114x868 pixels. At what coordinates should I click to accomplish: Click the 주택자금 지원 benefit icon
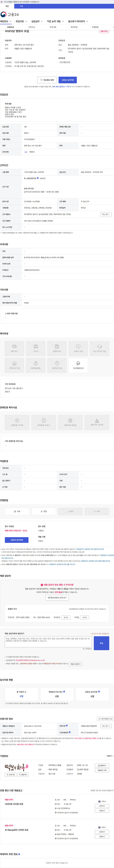pos(14,365)
